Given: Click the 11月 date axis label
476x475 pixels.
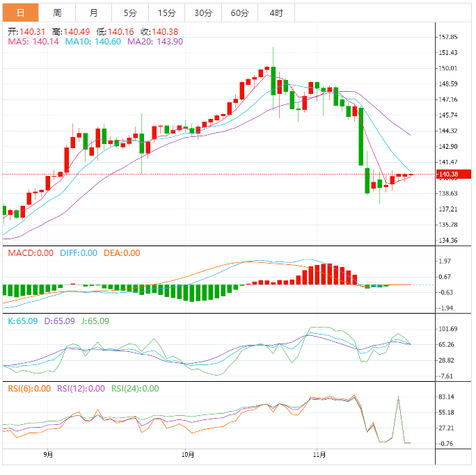Looking at the screenshot, I should pyautogui.click(x=319, y=454).
